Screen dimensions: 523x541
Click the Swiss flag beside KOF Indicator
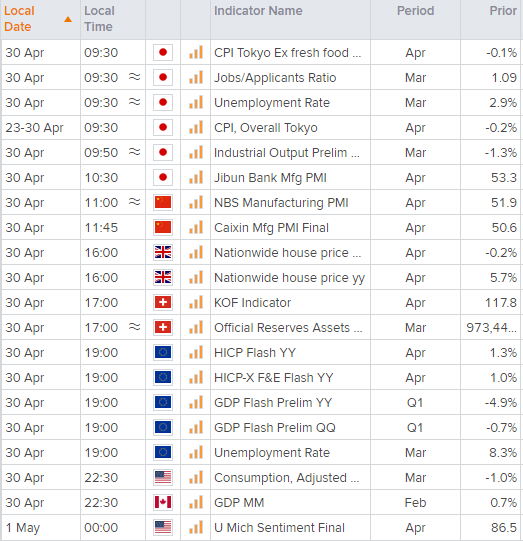coord(163,303)
